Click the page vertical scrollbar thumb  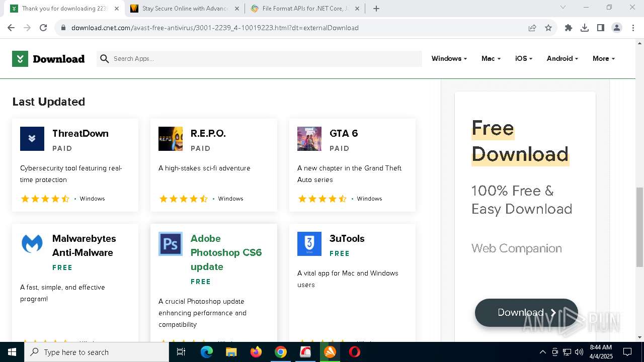point(639,227)
